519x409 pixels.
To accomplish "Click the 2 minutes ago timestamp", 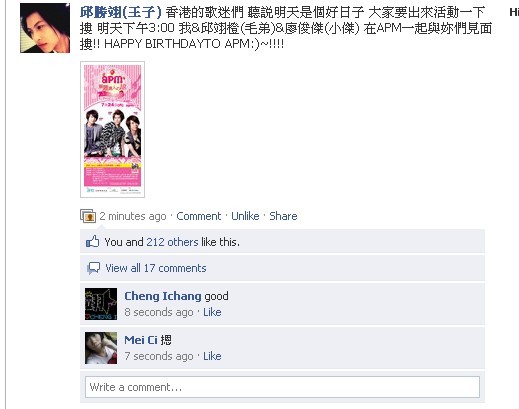I will [x=133, y=216].
